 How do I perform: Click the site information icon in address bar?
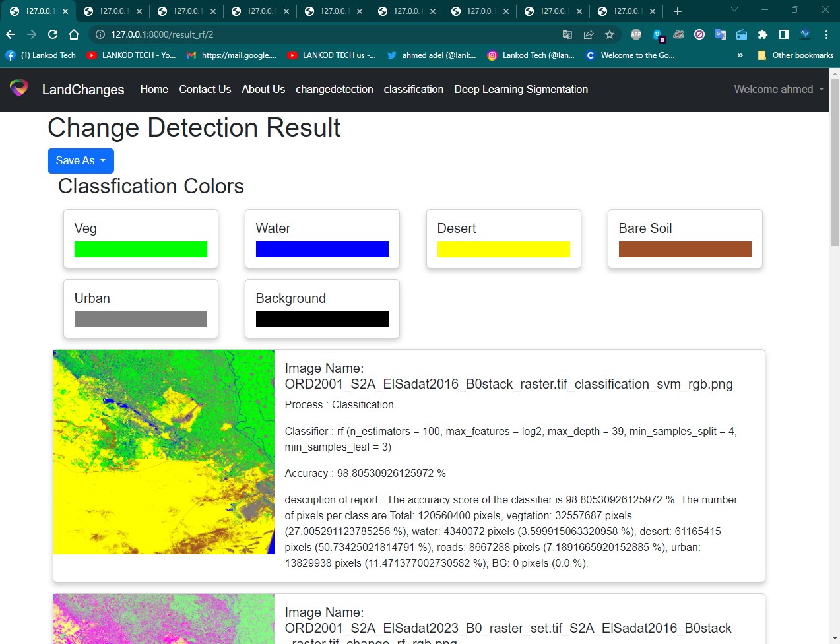tap(100, 34)
